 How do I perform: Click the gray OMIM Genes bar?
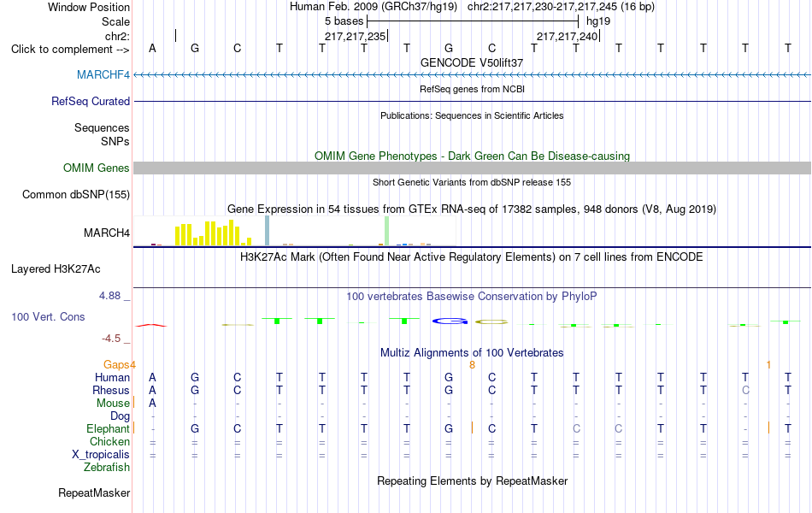472,168
